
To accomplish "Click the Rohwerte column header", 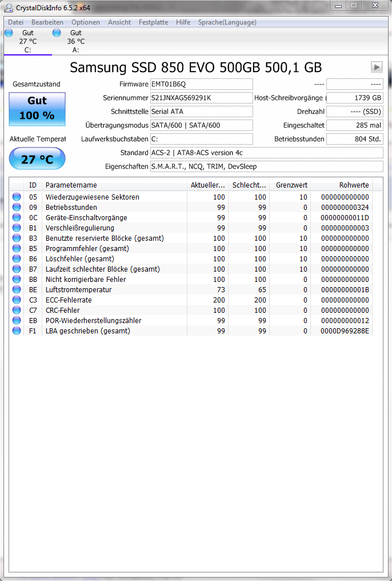I will [x=341, y=185].
